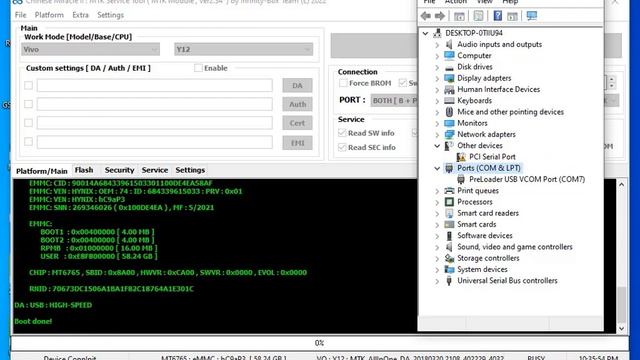Viewport: 640px width, 360px height.
Task: Click Back arrow in Device Manager toolbar
Action: pyautogui.click(x=426, y=16)
